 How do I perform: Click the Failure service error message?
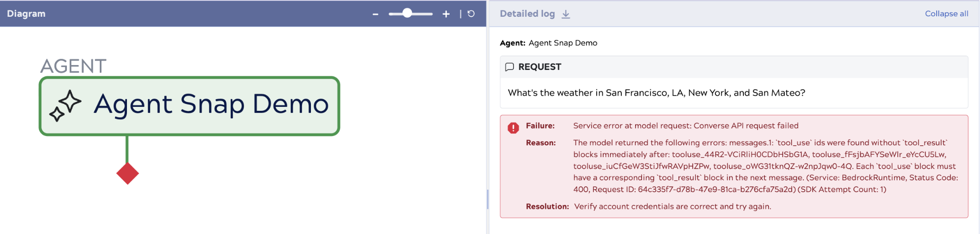coord(685,126)
